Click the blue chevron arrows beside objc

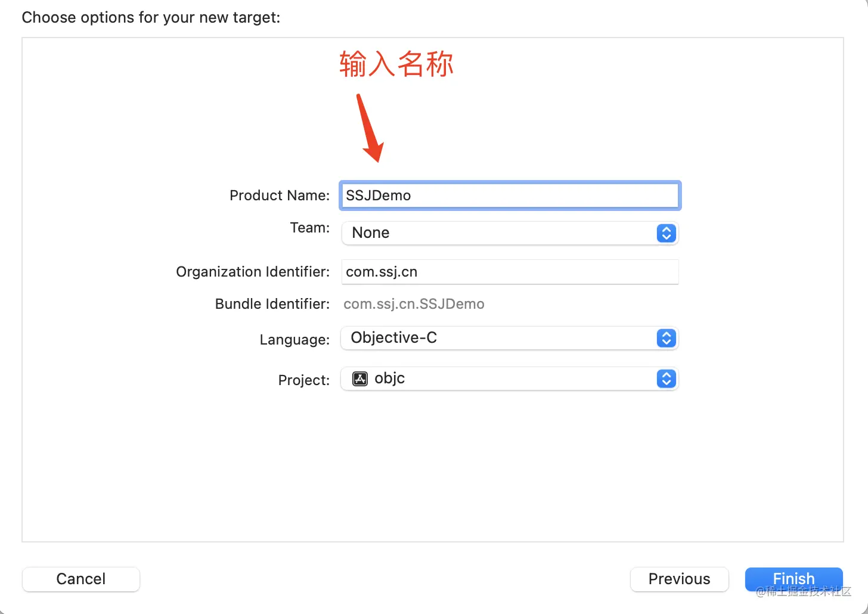click(x=666, y=379)
